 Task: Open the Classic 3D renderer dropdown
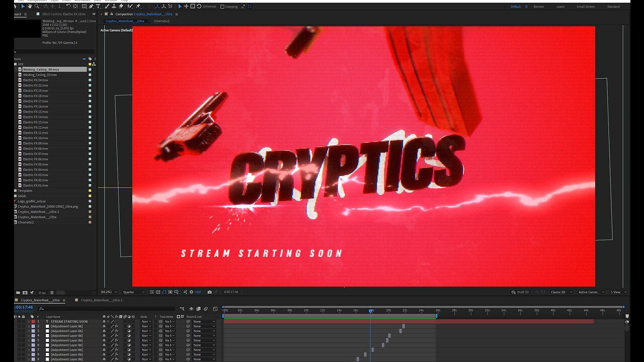pos(560,292)
